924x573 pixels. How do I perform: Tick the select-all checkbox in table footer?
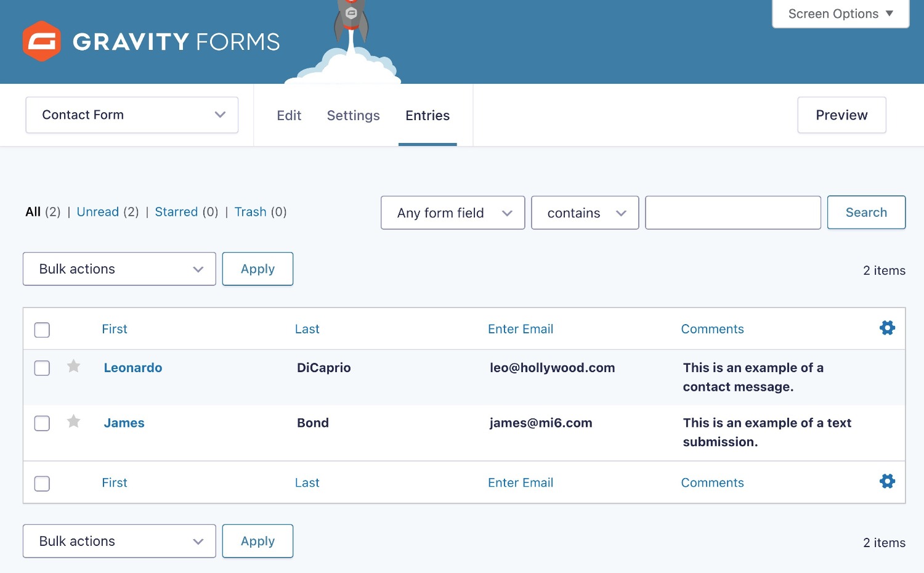42,484
